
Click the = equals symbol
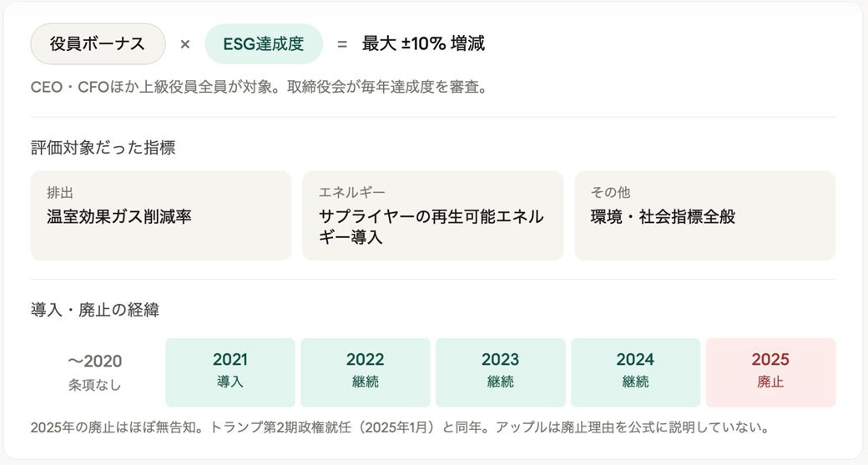pyautogui.click(x=342, y=44)
